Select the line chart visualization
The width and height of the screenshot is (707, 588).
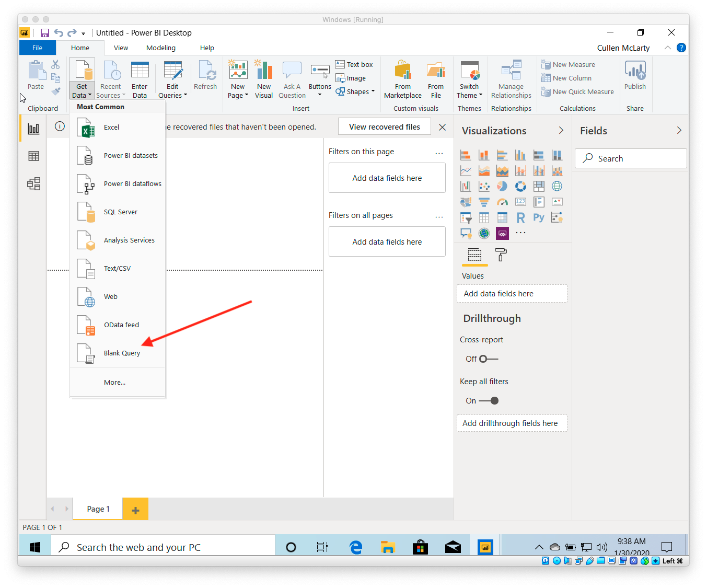(x=466, y=170)
